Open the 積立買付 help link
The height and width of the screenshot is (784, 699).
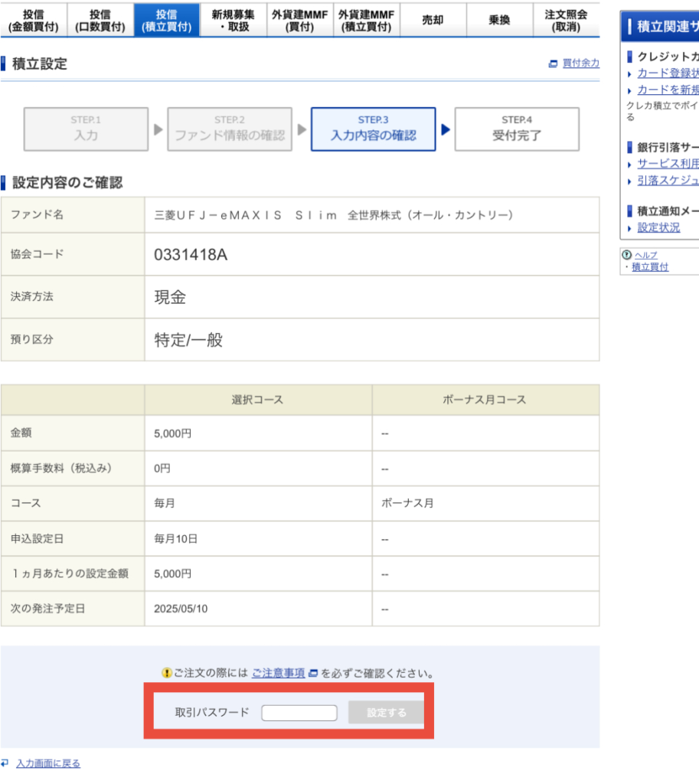coord(650,266)
